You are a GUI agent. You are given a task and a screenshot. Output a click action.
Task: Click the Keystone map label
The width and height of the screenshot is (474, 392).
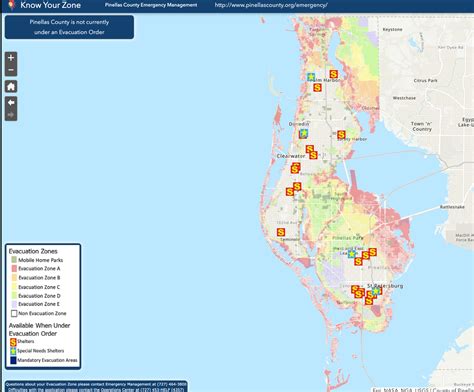click(x=392, y=29)
